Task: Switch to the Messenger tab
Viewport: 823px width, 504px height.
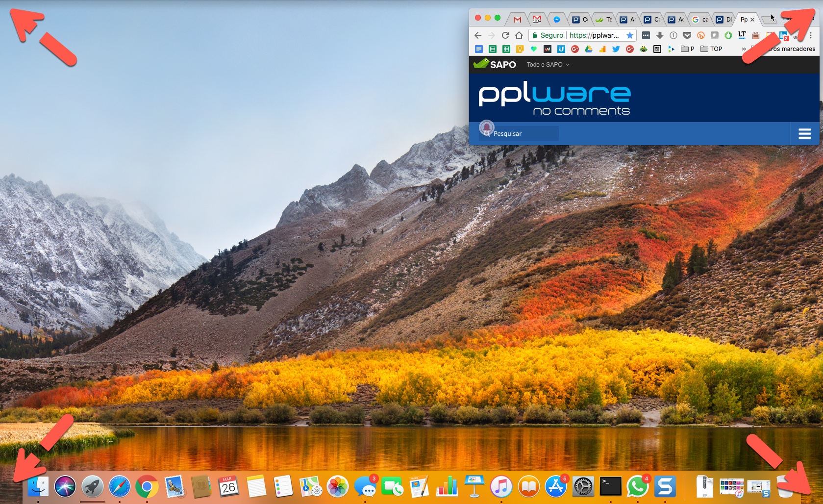Action: click(557, 20)
